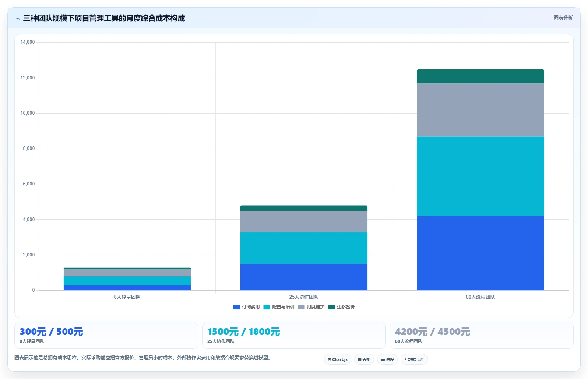Click the 25人协作团队 x-axis label
The image size is (588, 379).
(x=304, y=297)
